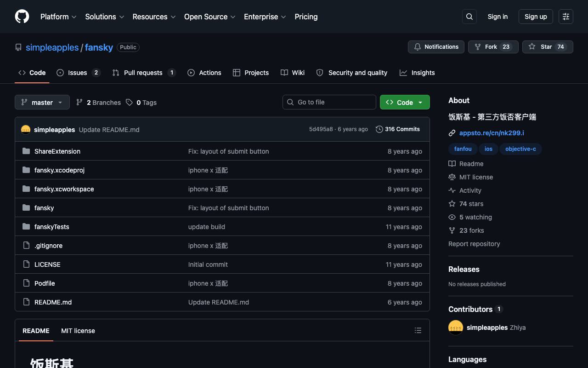Click the README.md file icon
The image size is (588, 368).
pos(26,302)
